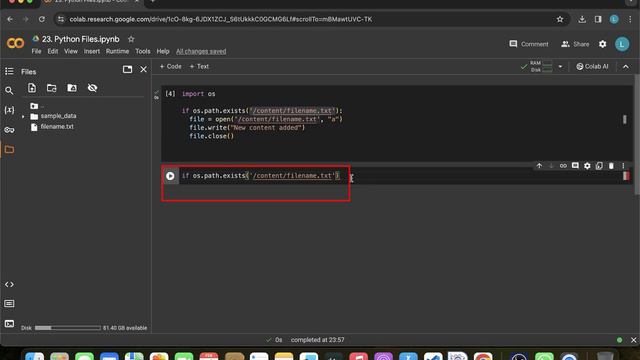The image size is (640, 360).
Task: Delete the current cell
Action: pos(611,166)
